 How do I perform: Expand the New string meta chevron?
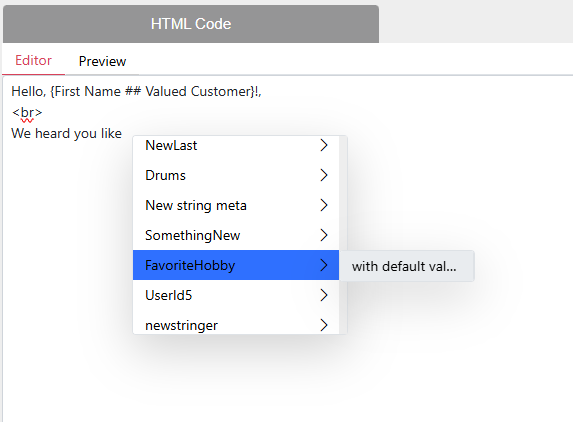[x=324, y=205]
